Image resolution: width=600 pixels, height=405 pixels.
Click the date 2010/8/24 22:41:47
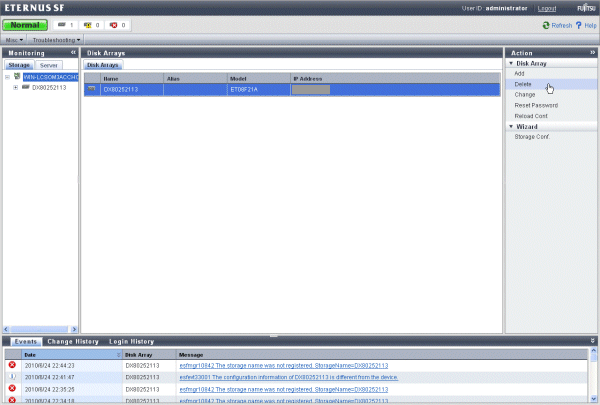coord(49,377)
